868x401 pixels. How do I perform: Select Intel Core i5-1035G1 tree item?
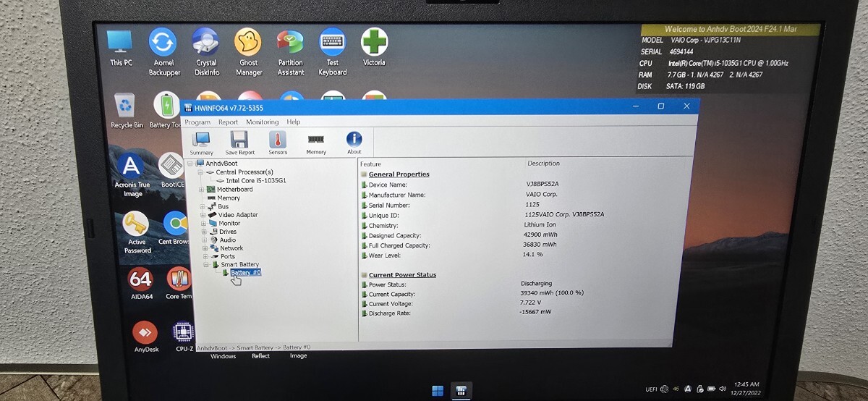(x=256, y=181)
